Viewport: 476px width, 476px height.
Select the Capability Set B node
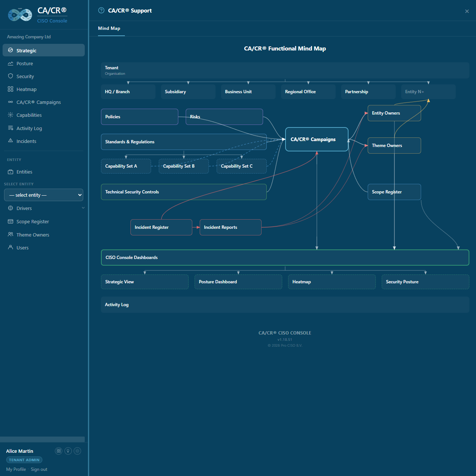pos(184,166)
